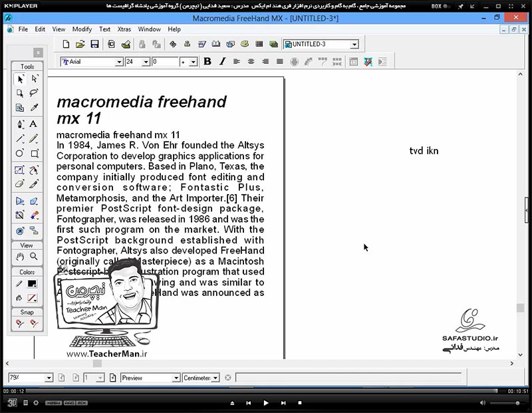Screen dimensions: 532x413
Task: Open a file from the toolbar
Action: pyautogui.click(x=80, y=44)
